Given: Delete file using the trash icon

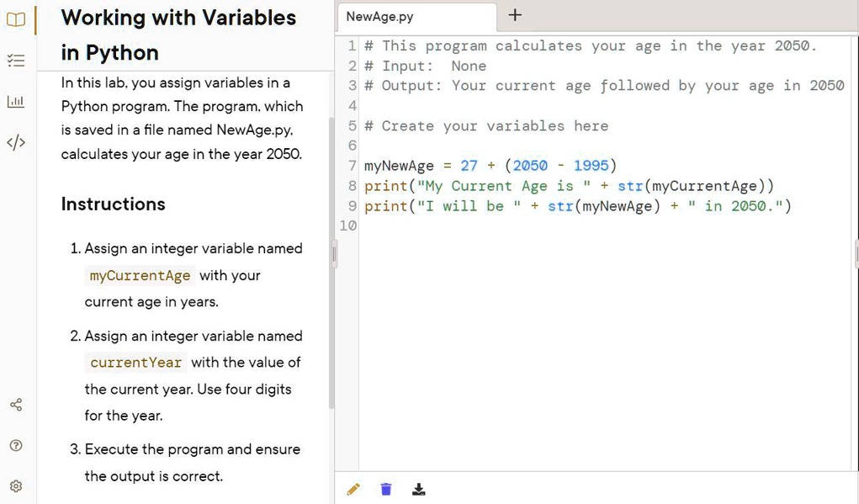Looking at the screenshot, I should pyautogui.click(x=386, y=489).
